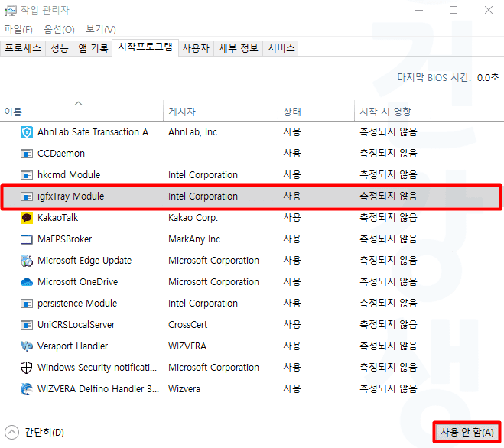
Task: Select the KakaoTalk entry name
Action: (58, 218)
